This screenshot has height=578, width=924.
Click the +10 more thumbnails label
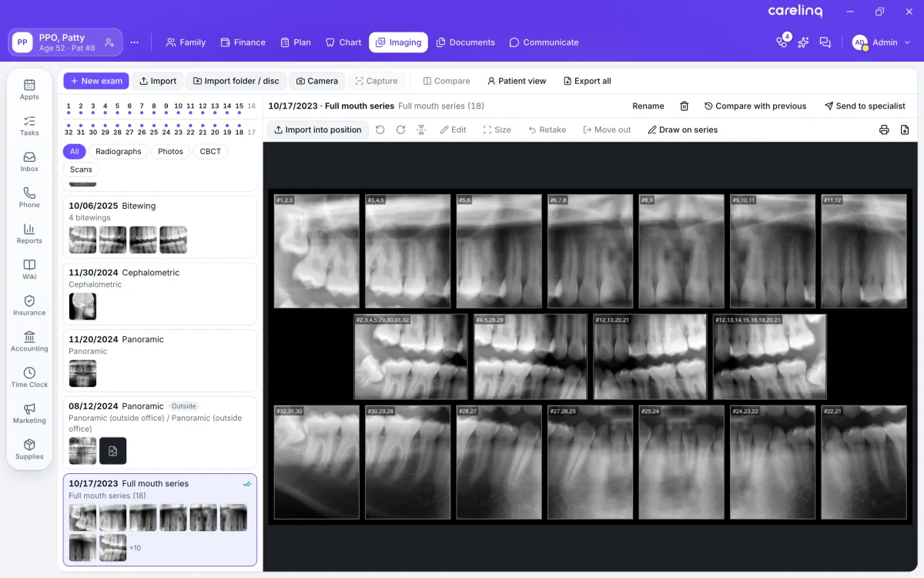coord(135,548)
